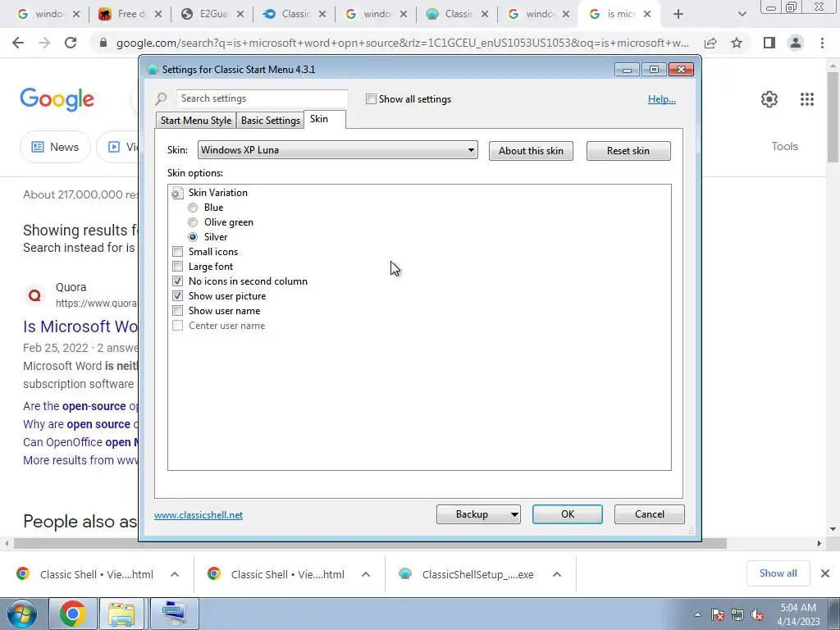Click the Quora favicon in search results

[34, 295]
